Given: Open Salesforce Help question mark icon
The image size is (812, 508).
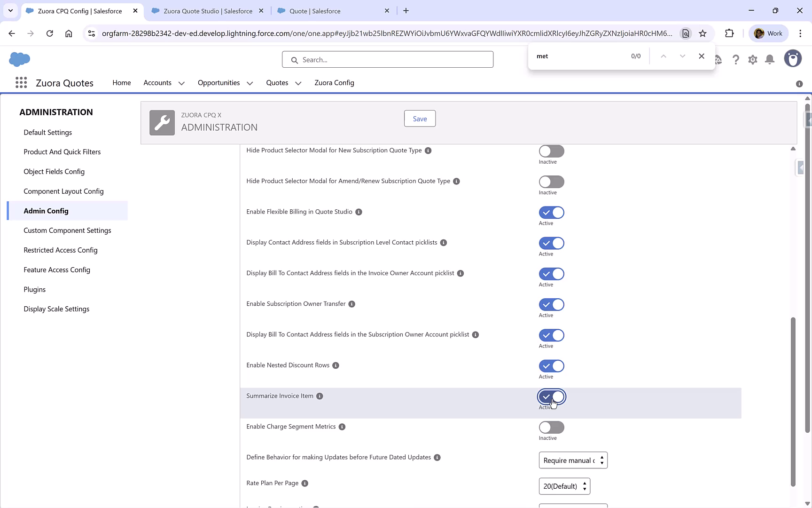Looking at the screenshot, I should point(736,59).
